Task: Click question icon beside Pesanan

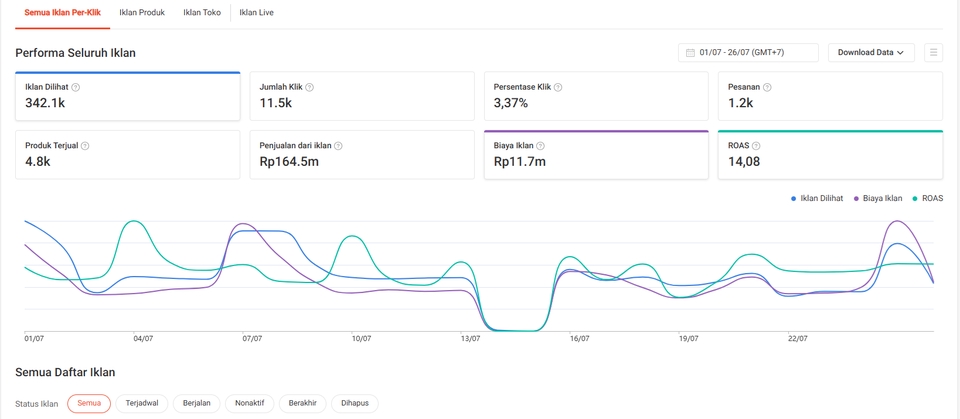Action: (x=767, y=87)
